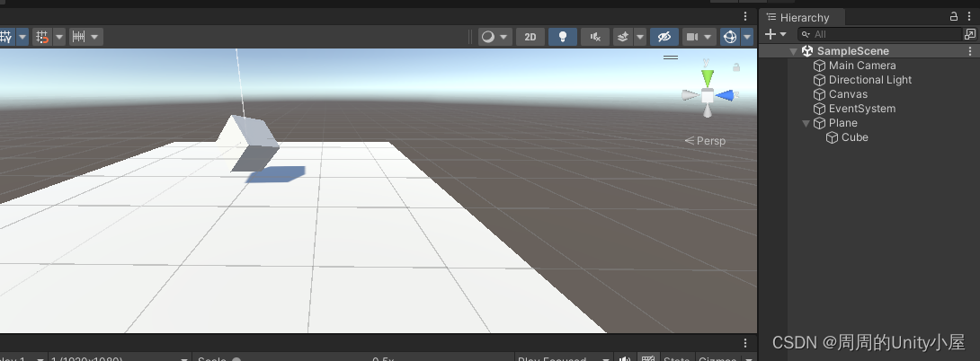980x361 pixels.
Task: Toggle scene audio mute button
Action: tap(594, 37)
